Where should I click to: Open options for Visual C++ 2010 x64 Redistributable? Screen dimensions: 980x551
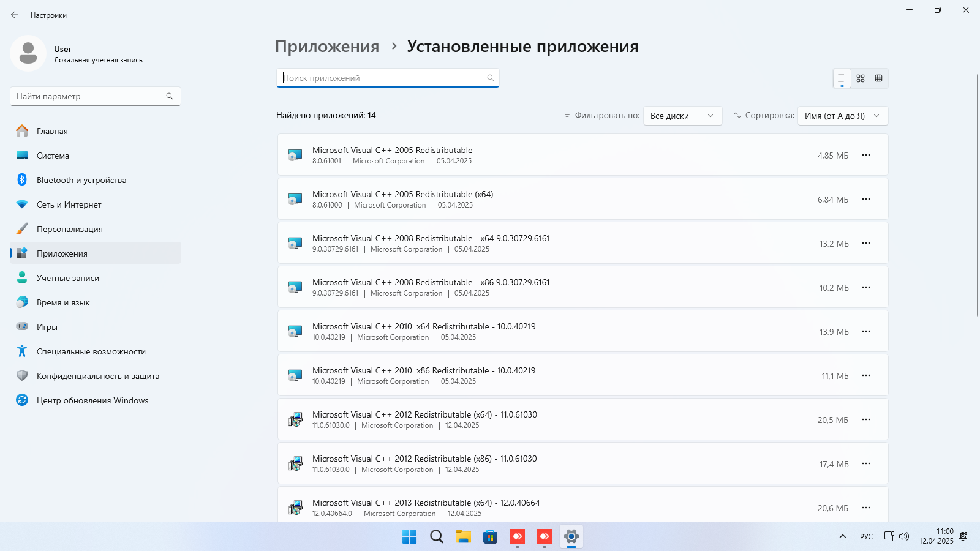[866, 331]
